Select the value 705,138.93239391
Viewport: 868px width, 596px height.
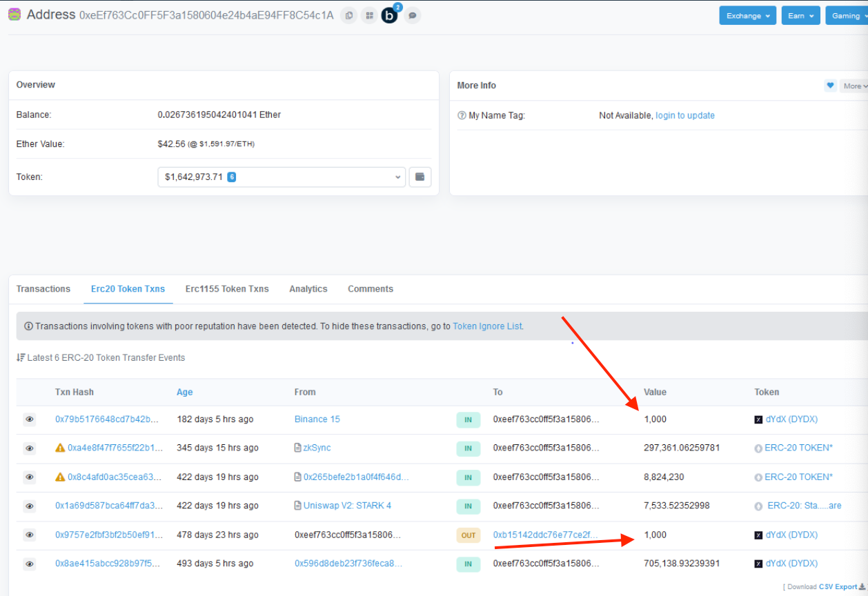tap(682, 564)
